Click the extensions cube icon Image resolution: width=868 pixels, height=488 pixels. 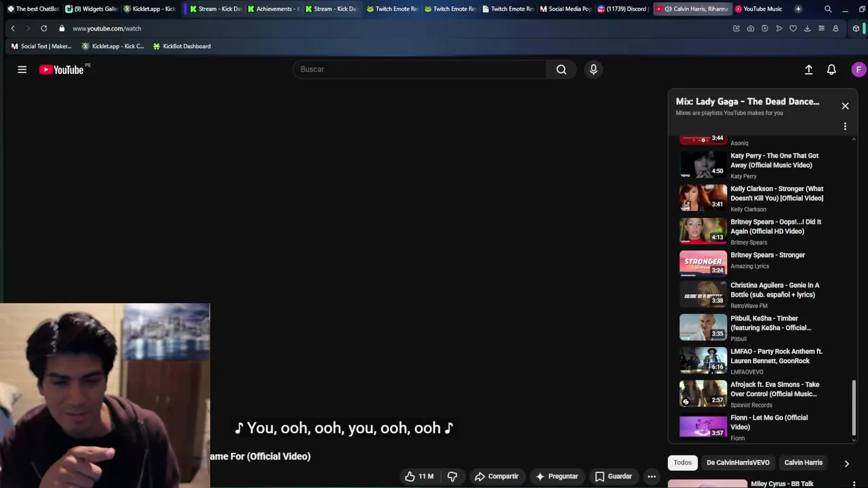coord(856,28)
